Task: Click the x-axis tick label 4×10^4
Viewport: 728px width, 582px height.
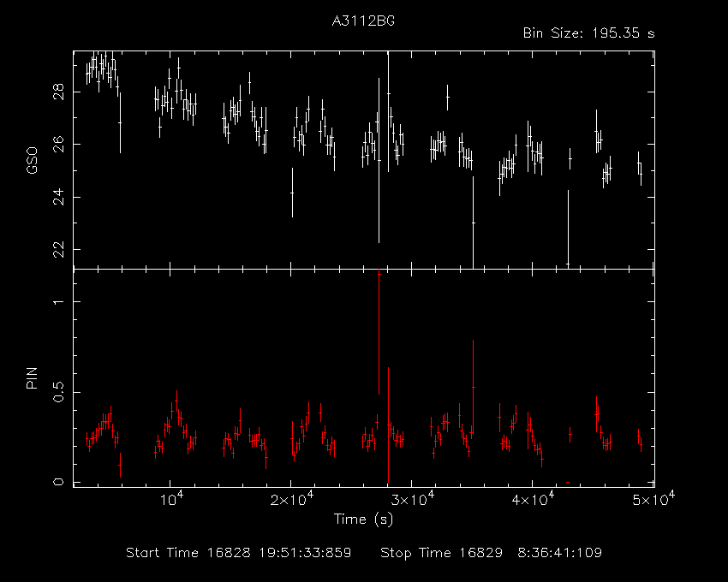Action: click(534, 499)
